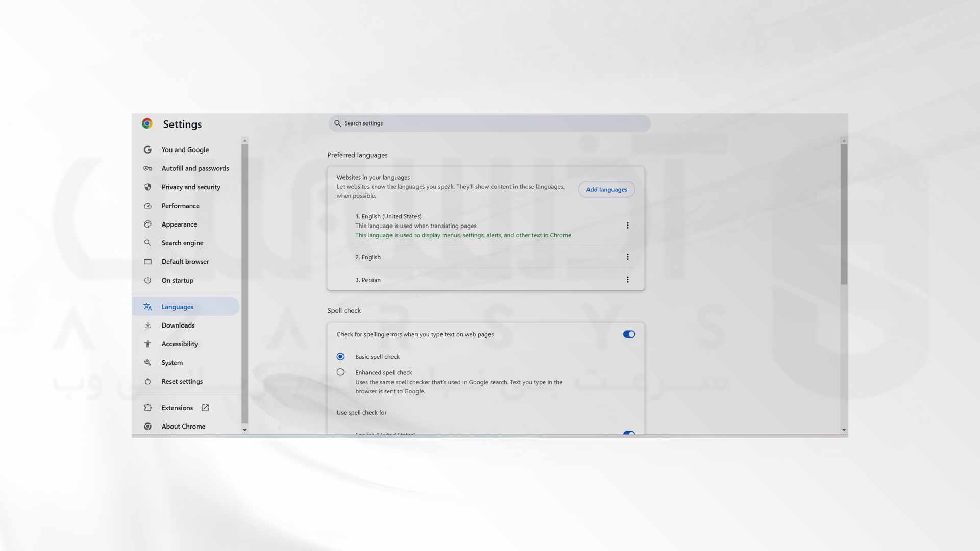Click the speedometer icon for Performance
This screenshot has width=980, height=551.
pyautogui.click(x=148, y=206)
